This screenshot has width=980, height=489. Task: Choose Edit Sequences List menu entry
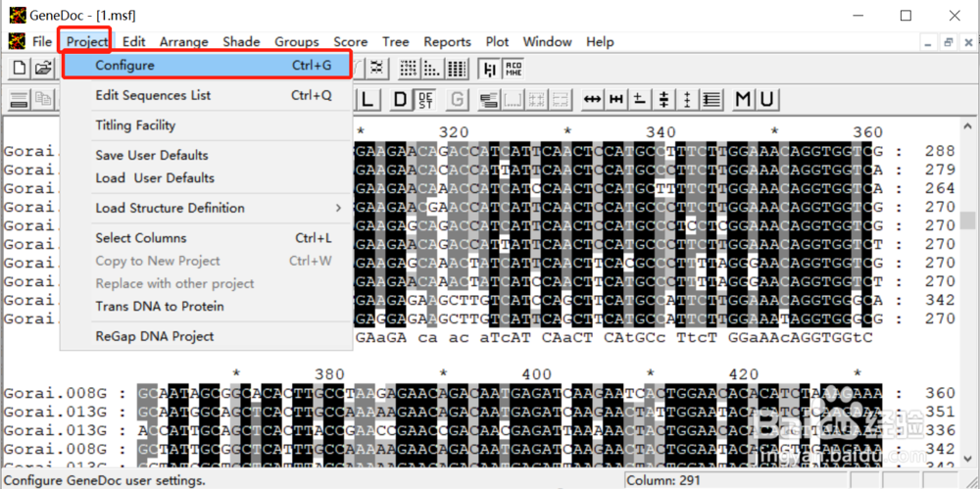tap(207, 95)
